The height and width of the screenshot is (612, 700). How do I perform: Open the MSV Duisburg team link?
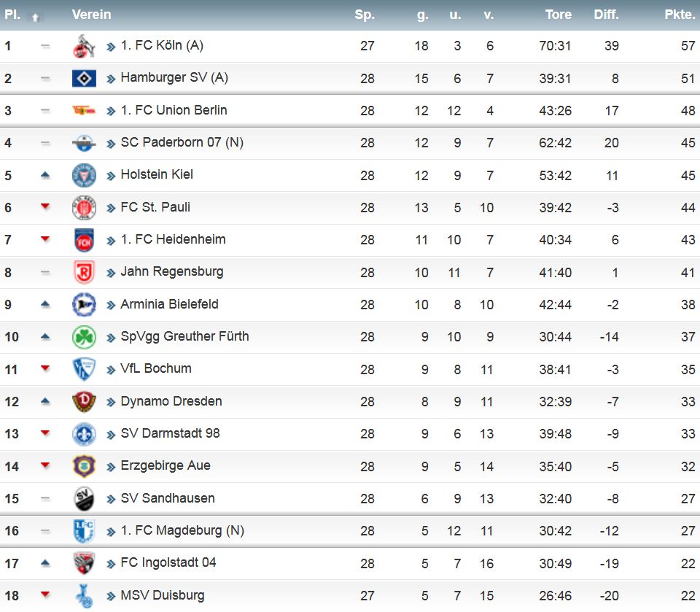(162, 595)
